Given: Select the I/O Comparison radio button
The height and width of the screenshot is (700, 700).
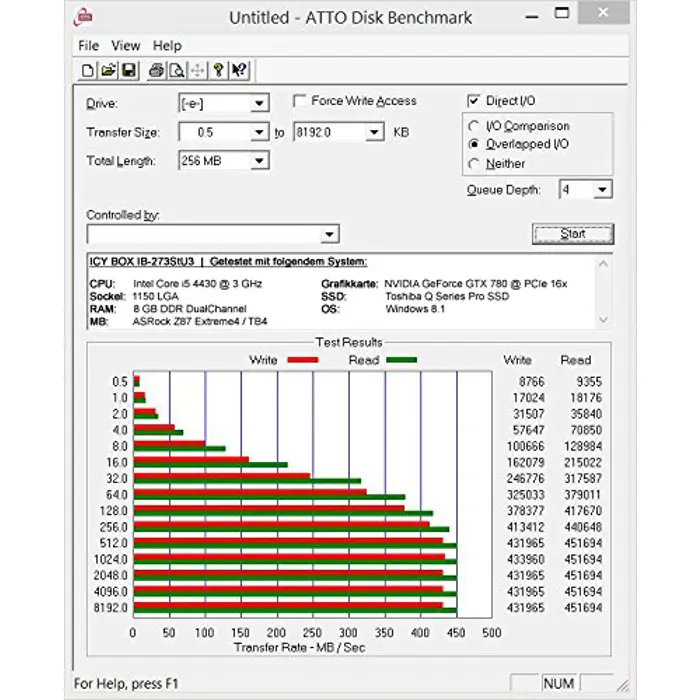Looking at the screenshot, I should pyautogui.click(x=474, y=126).
